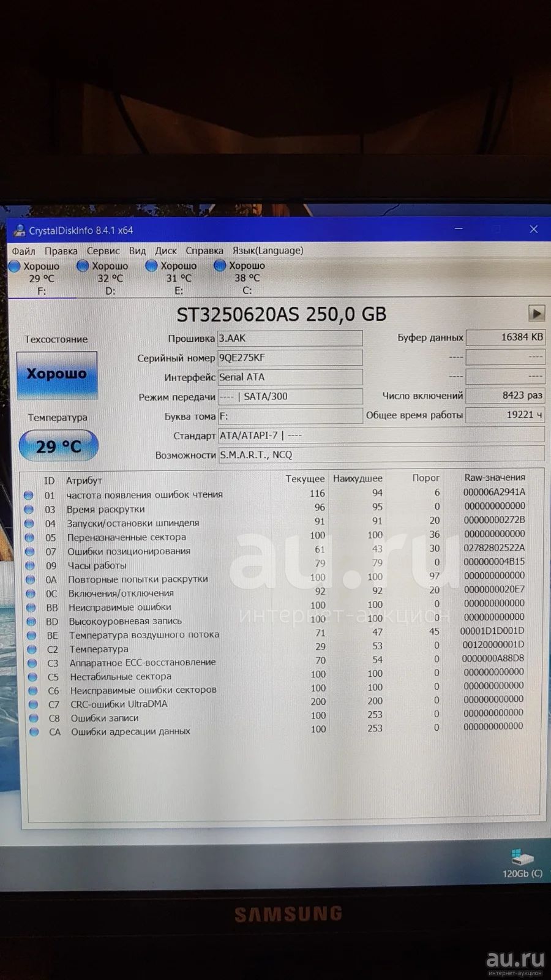Click raw value 000006A2941A
The image size is (551, 980).
coord(494,492)
